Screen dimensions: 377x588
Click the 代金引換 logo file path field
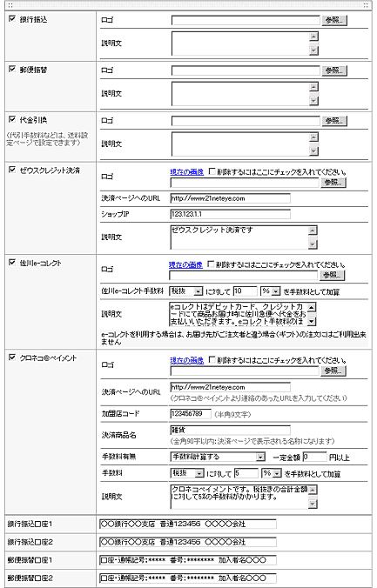tap(246, 121)
